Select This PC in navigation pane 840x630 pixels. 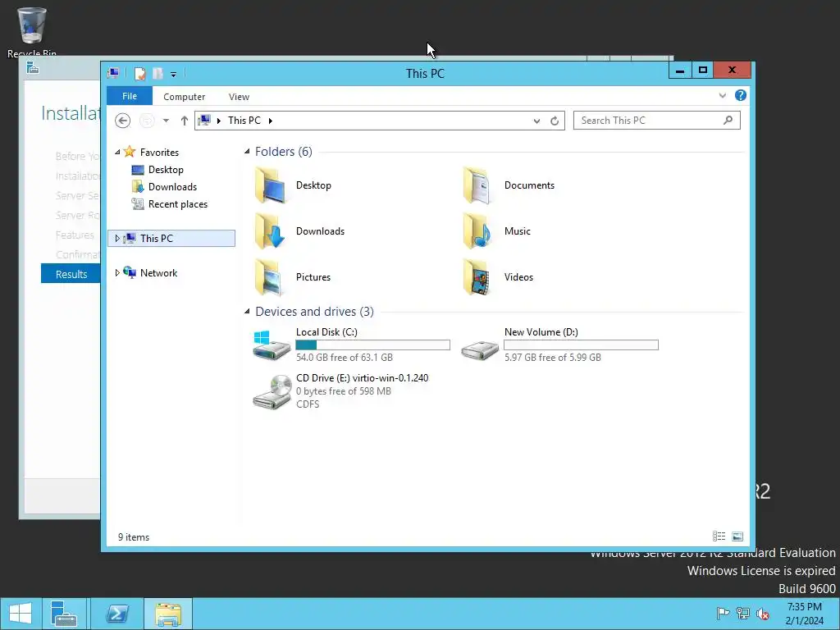(x=171, y=239)
